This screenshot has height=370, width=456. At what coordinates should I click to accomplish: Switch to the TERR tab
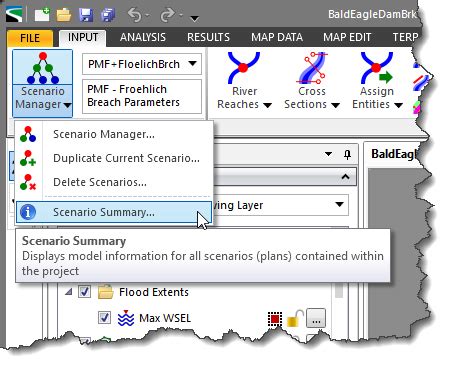(x=405, y=37)
